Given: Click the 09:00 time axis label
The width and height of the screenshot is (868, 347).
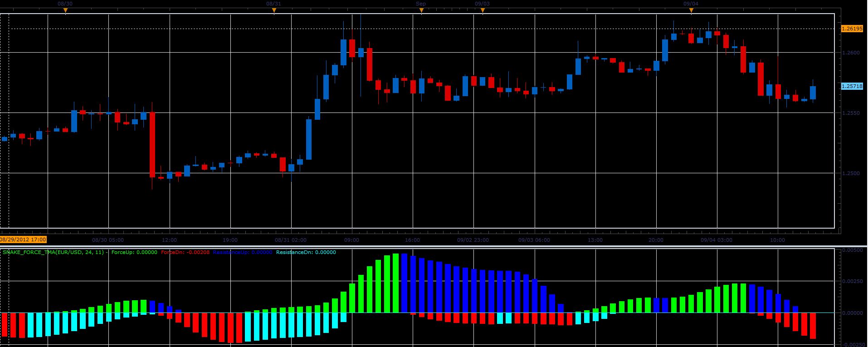Looking at the screenshot, I should tap(351, 240).
